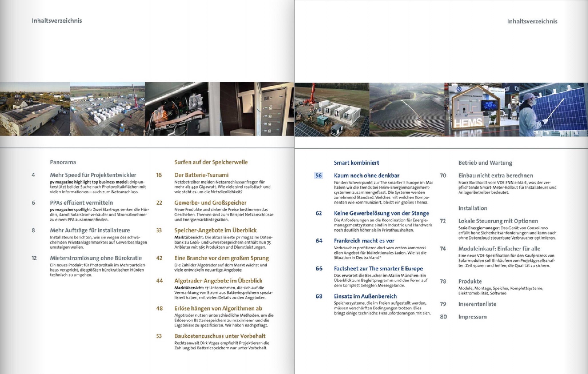
Task: Click highlighted page number 56
Action: 319,176
